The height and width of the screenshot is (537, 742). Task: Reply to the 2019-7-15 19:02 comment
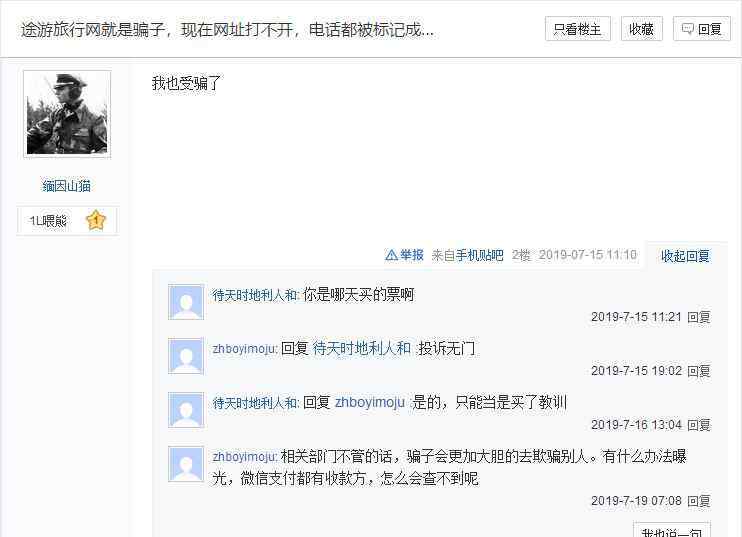(698, 371)
